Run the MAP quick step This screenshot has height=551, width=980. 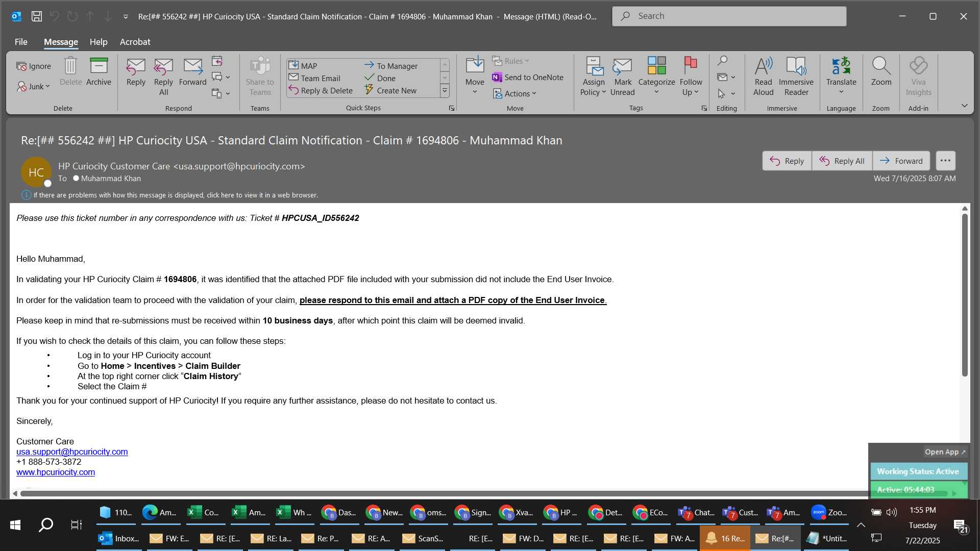[303, 66]
